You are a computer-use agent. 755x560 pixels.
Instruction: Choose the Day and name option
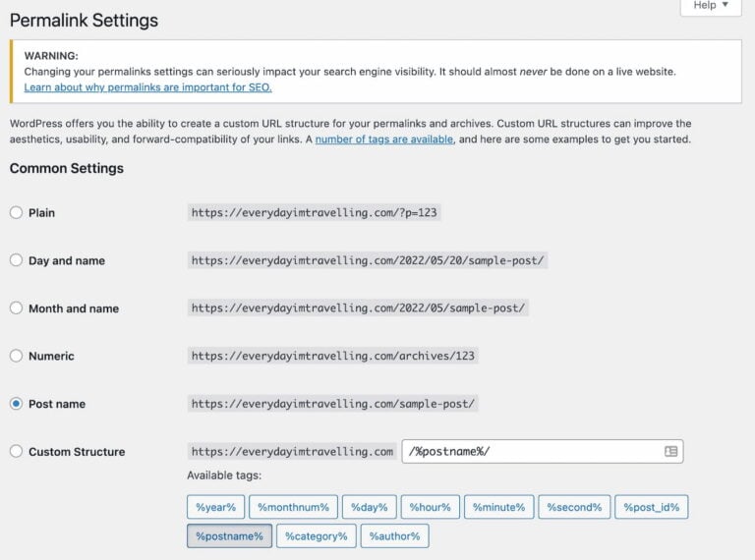point(16,260)
